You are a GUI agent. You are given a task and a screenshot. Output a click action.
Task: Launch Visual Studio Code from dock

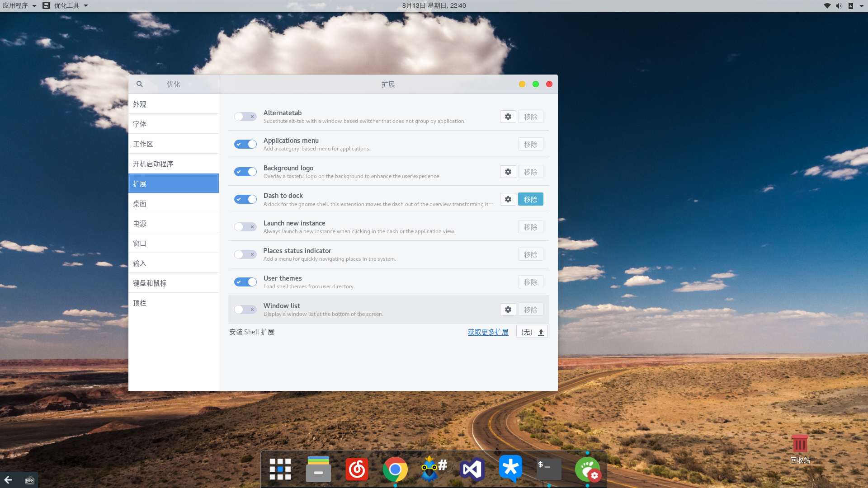(472, 469)
